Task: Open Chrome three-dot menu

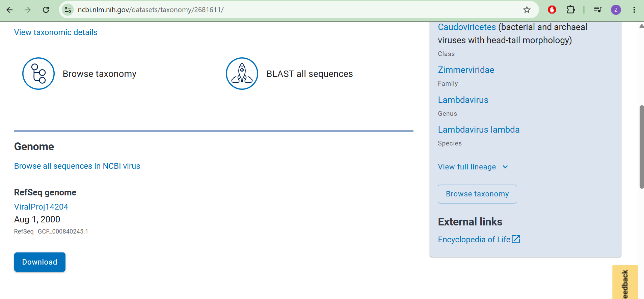Action: pos(634,10)
